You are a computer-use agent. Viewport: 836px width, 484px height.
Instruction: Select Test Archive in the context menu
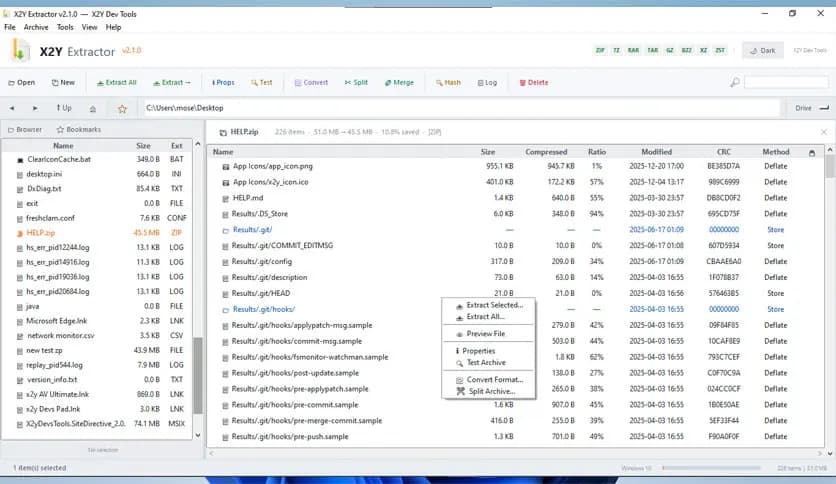point(489,362)
